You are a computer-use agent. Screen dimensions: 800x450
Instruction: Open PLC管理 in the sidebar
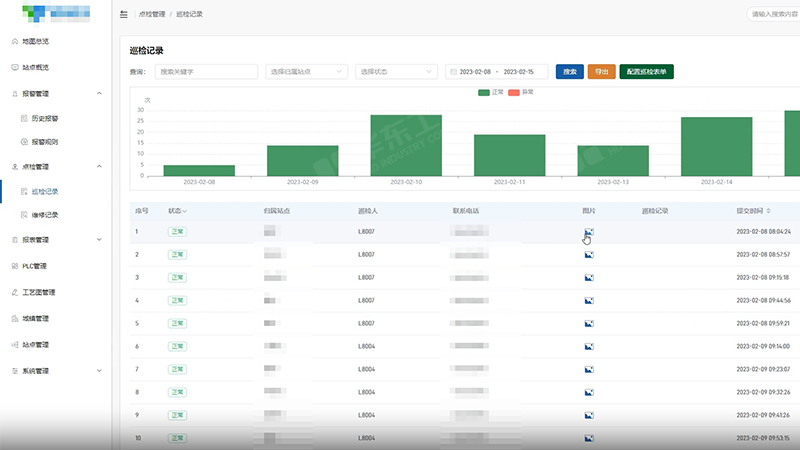pyautogui.click(x=35, y=266)
